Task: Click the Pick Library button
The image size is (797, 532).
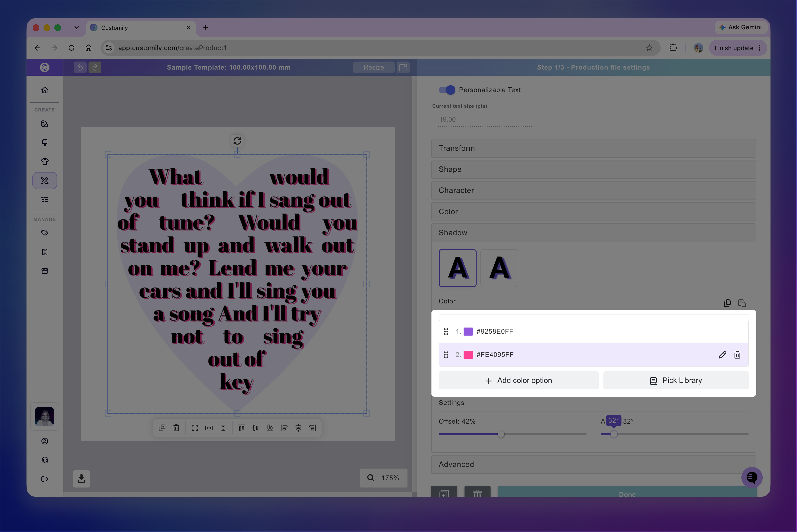Action: pos(676,381)
